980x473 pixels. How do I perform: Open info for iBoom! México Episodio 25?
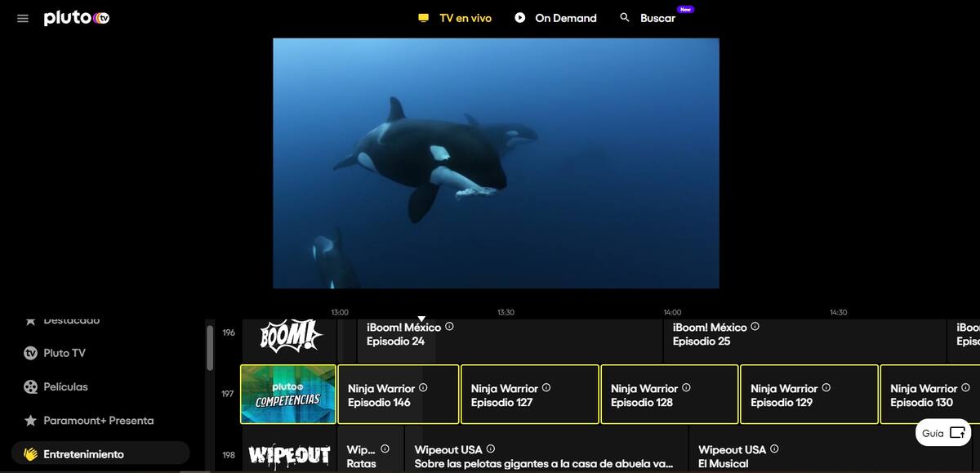tap(755, 327)
